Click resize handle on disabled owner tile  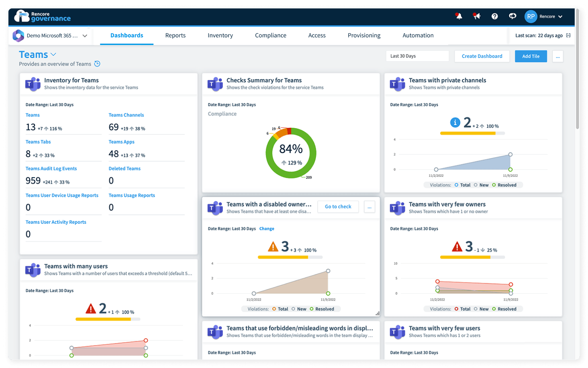click(x=378, y=313)
